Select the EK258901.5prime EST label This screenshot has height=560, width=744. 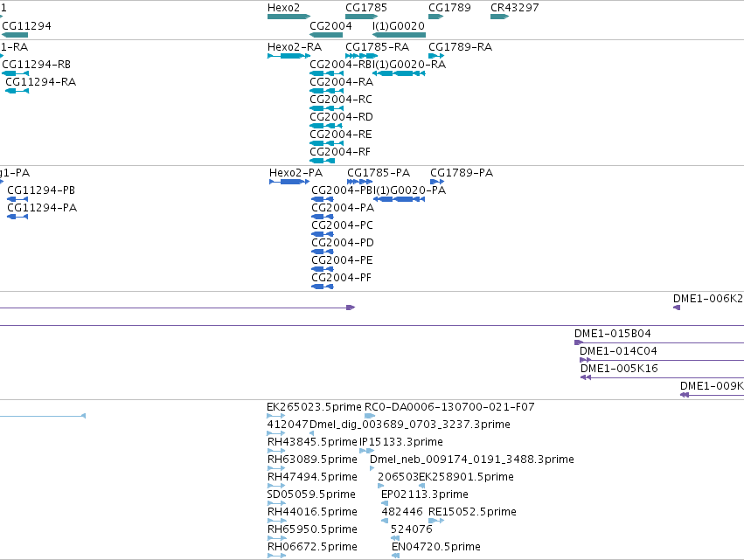467,476
